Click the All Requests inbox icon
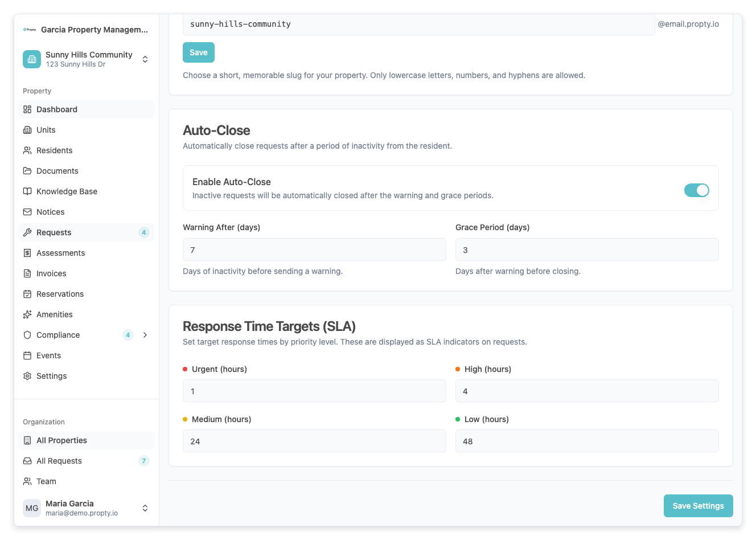 (27, 461)
